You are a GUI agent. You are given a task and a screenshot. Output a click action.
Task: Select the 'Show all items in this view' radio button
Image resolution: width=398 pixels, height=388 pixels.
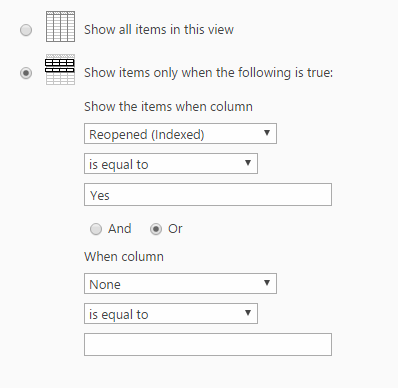[x=26, y=30]
